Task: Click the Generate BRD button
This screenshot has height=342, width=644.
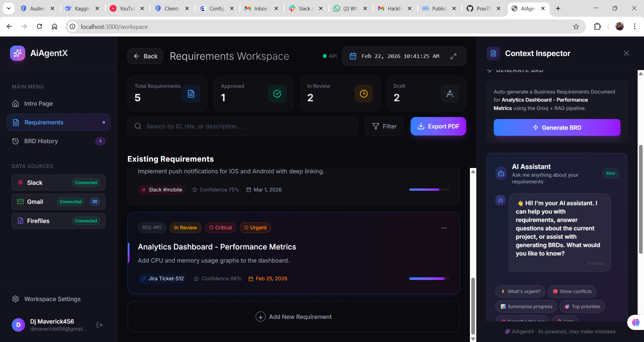Action: click(x=556, y=127)
